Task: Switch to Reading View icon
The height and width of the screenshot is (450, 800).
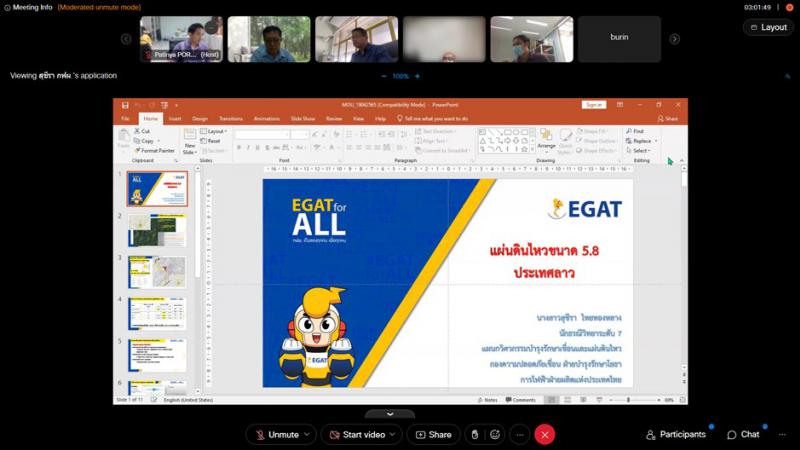Action: coord(583,400)
